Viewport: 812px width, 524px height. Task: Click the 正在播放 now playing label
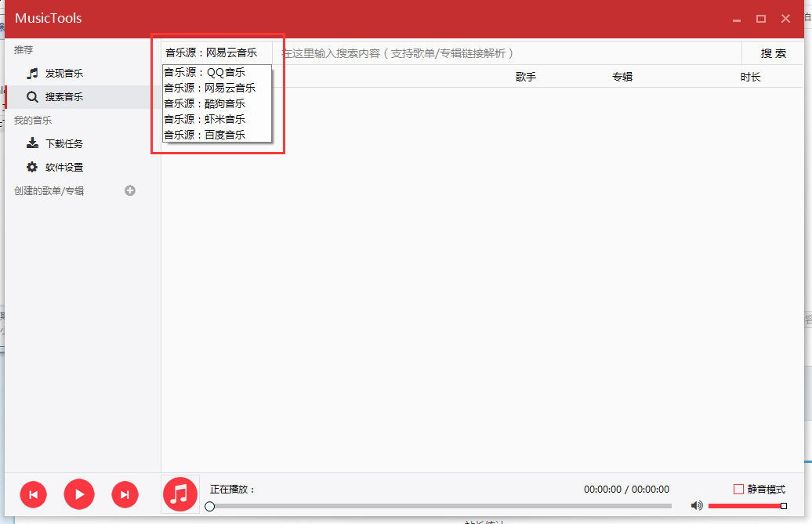coord(232,490)
